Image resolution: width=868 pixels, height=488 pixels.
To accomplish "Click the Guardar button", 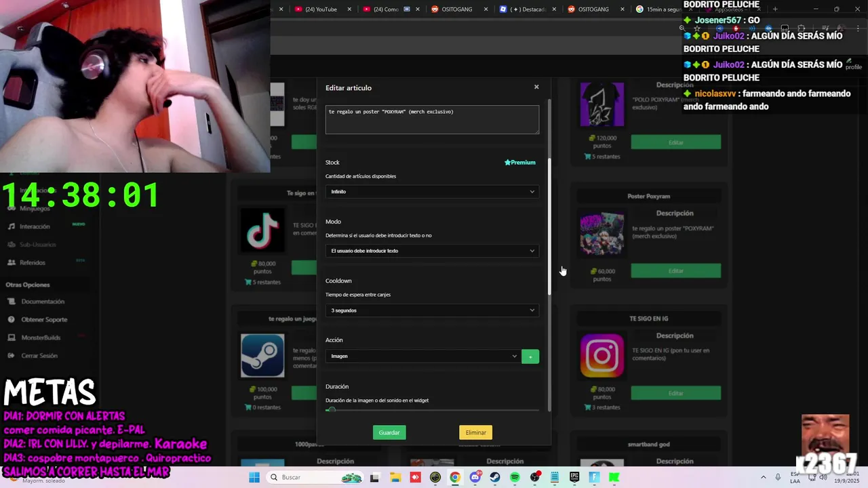I will point(389,432).
